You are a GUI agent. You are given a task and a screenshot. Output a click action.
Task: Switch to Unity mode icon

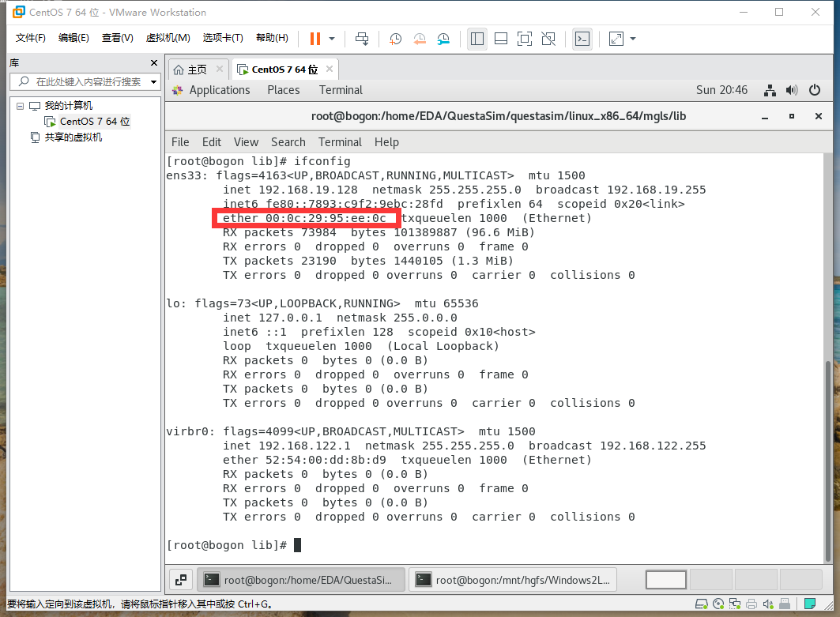point(548,39)
